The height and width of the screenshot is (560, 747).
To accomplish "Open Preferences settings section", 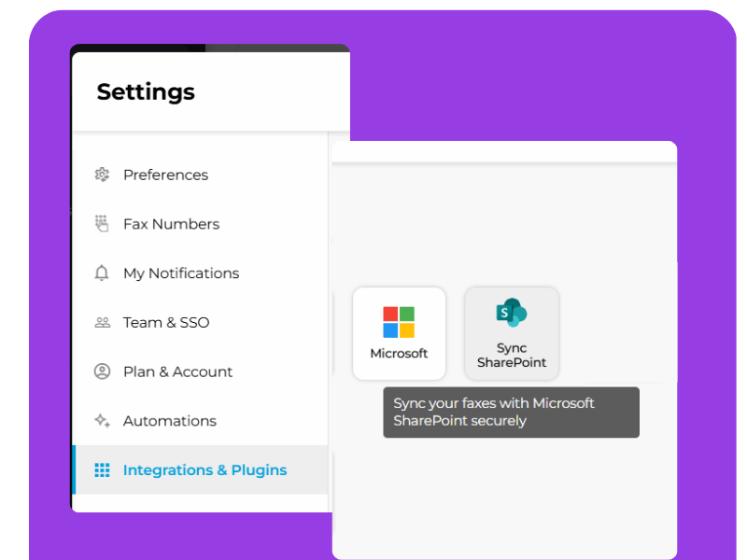I will 201,175.
